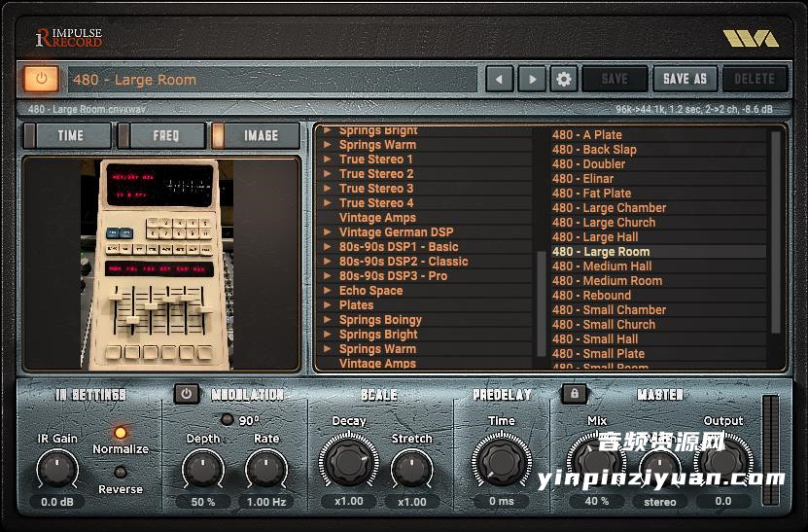Click the preset name field 480 - Large Room
The height and width of the screenshot is (532, 808).
(x=272, y=80)
